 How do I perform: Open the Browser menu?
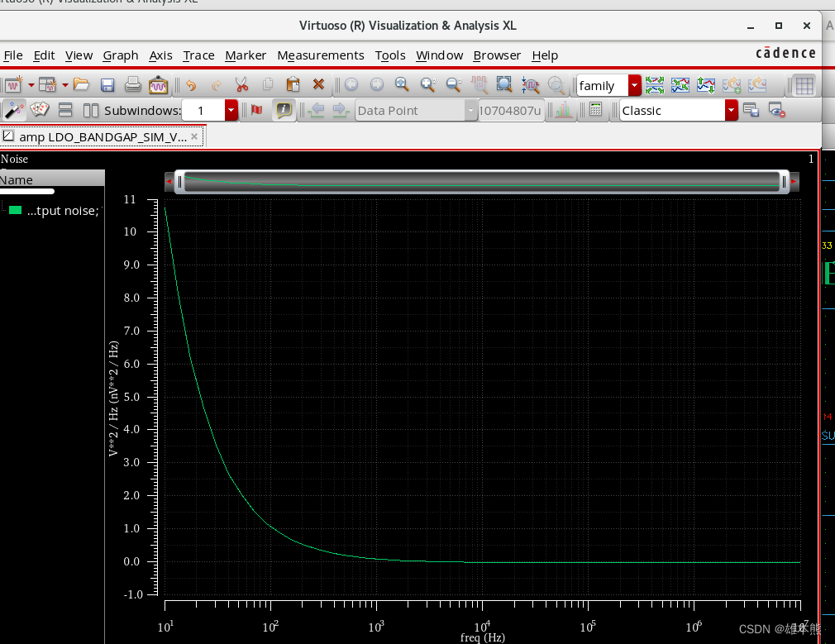click(497, 55)
